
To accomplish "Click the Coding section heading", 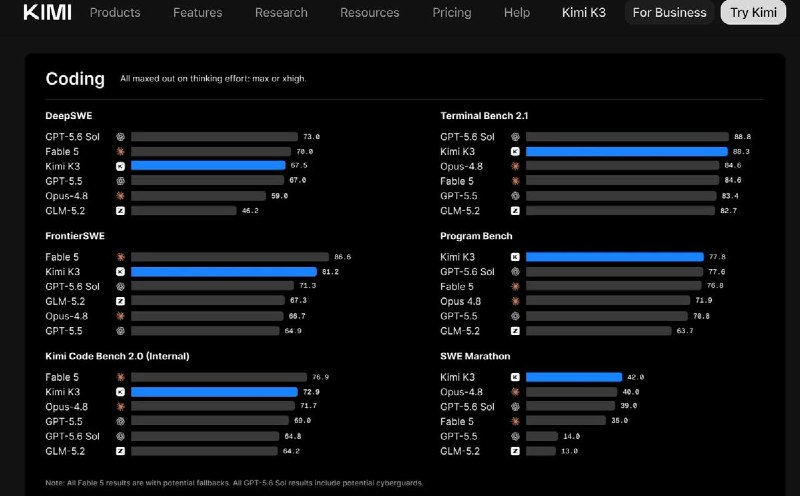I will point(75,79).
